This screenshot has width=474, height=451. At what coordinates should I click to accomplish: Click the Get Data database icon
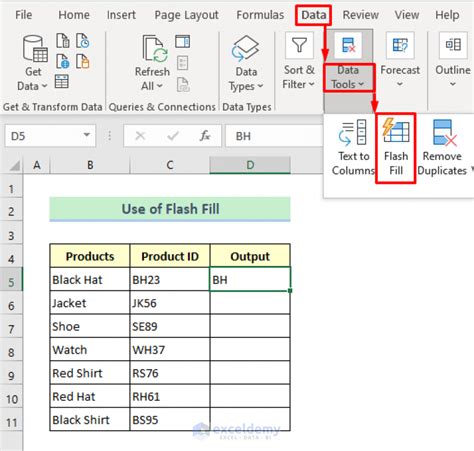[35, 49]
